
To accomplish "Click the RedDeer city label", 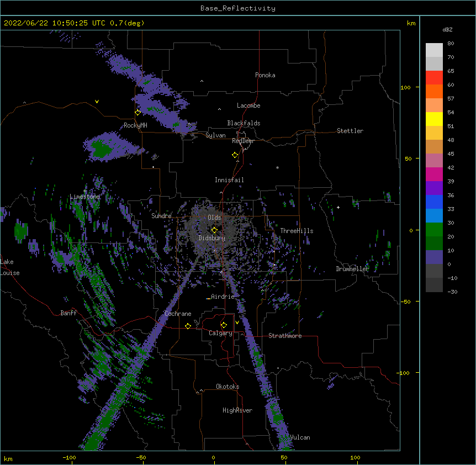I will pyautogui.click(x=243, y=141).
